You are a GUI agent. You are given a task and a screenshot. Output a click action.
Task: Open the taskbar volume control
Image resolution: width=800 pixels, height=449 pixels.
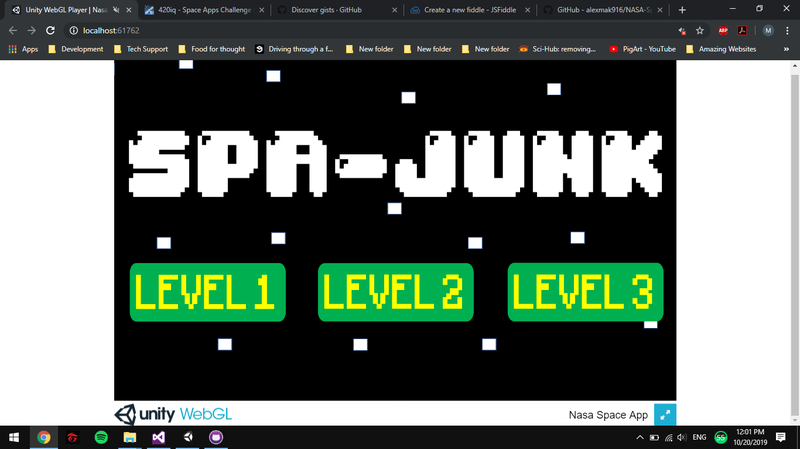[680, 438]
